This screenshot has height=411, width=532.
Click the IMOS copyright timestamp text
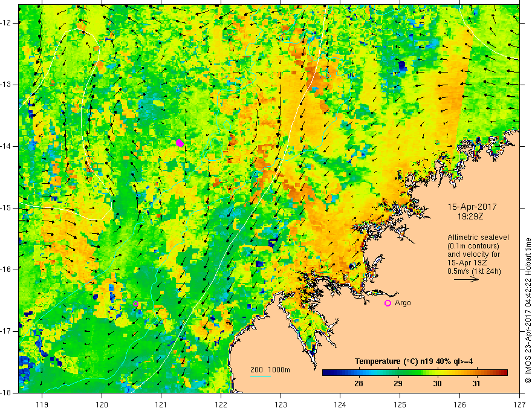[x=528, y=311]
